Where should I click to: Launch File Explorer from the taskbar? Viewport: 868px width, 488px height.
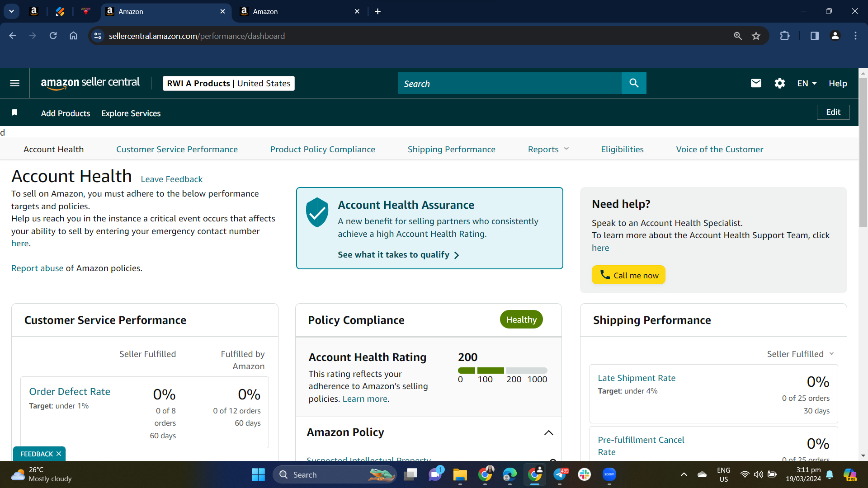coord(460,474)
